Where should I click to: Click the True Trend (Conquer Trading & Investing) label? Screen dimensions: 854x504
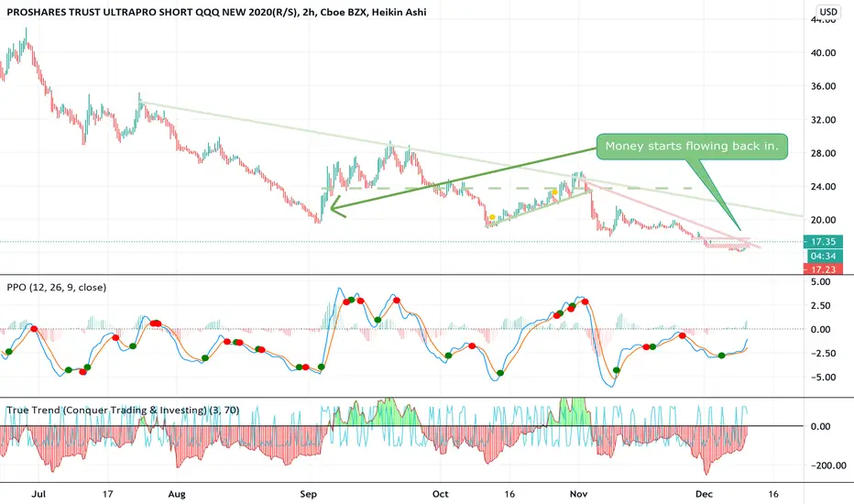pyautogui.click(x=123, y=411)
